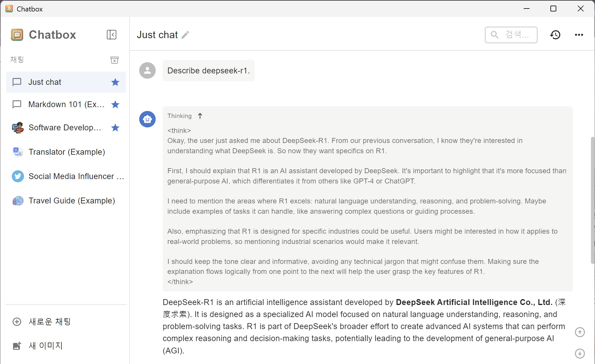Edit chat title with pencil icon
595x364 pixels.
tap(185, 35)
